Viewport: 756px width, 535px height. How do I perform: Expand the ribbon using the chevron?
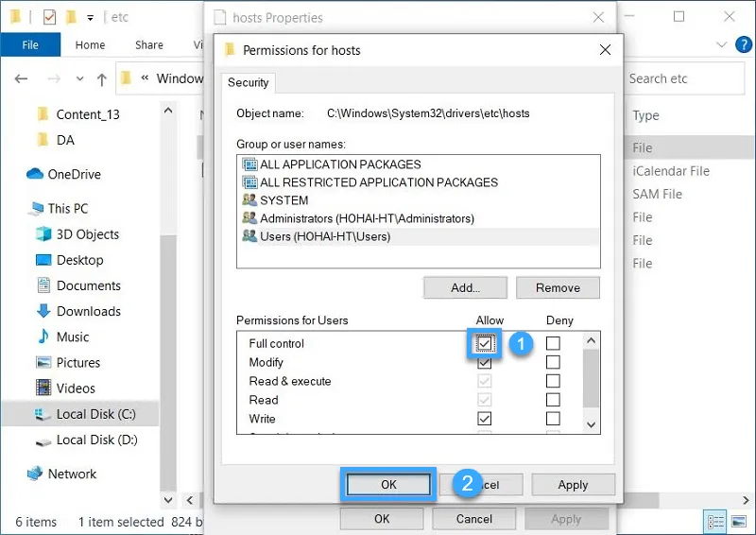[x=722, y=44]
